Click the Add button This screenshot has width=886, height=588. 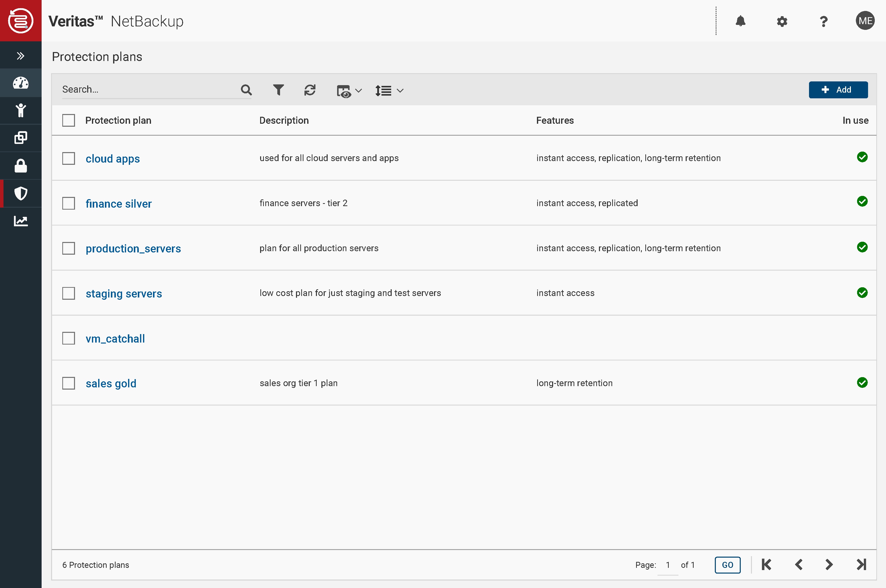click(x=838, y=90)
